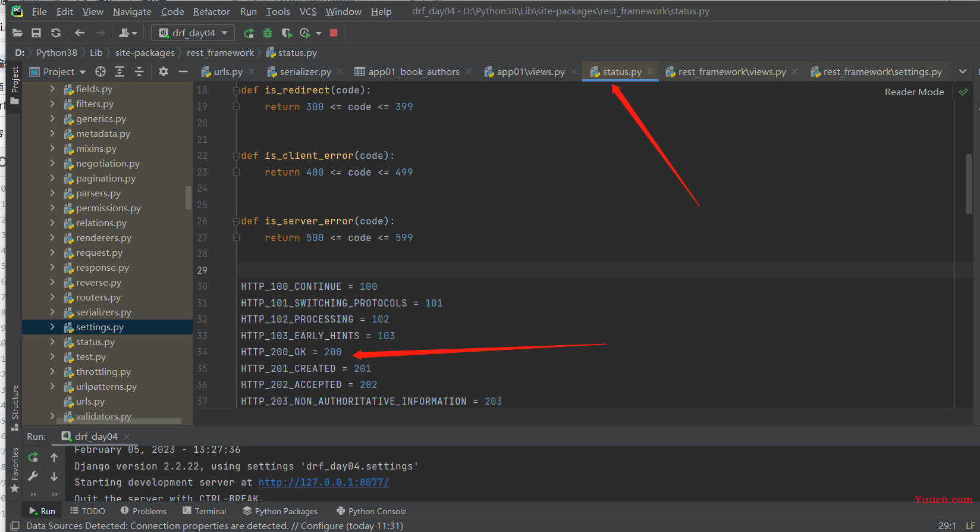The height and width of the screenshot is (532, 980).
Task: Run drf_day04 with the green rerun icon
Action: (x=249, y=33)
